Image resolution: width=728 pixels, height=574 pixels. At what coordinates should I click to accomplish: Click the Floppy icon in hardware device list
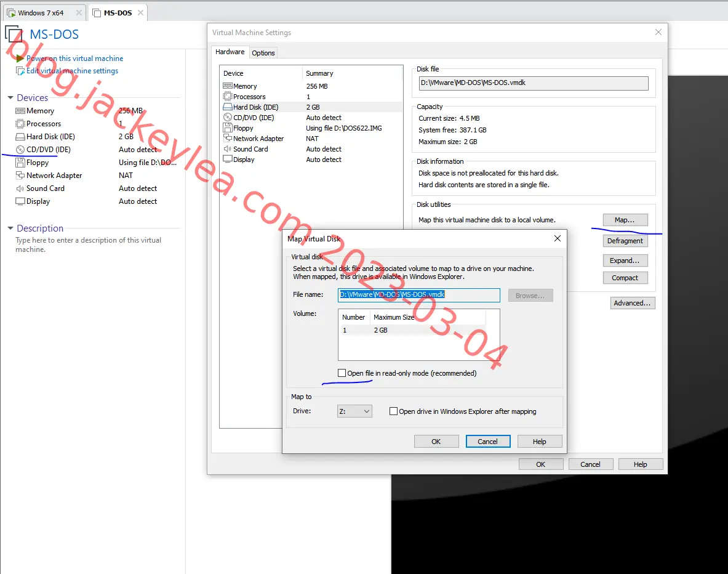click(228, 128)
